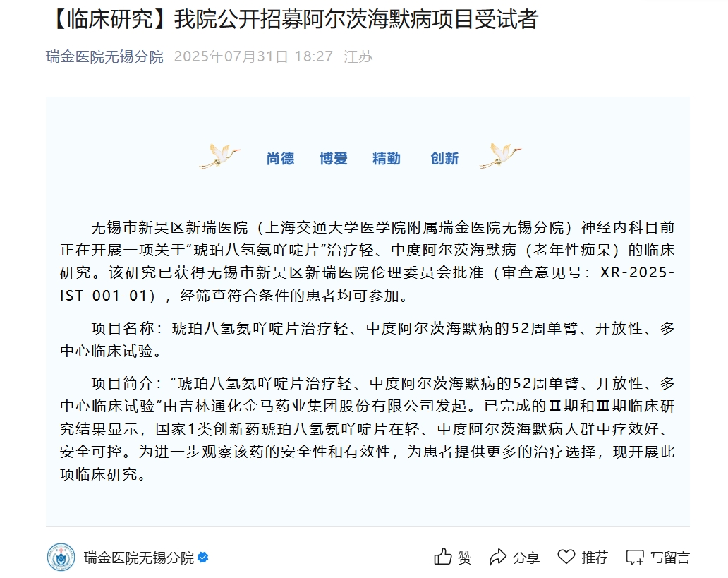This screenshot has height=578, width=728.
Task: Click the share arrow icon
Action: pos(498,557)
